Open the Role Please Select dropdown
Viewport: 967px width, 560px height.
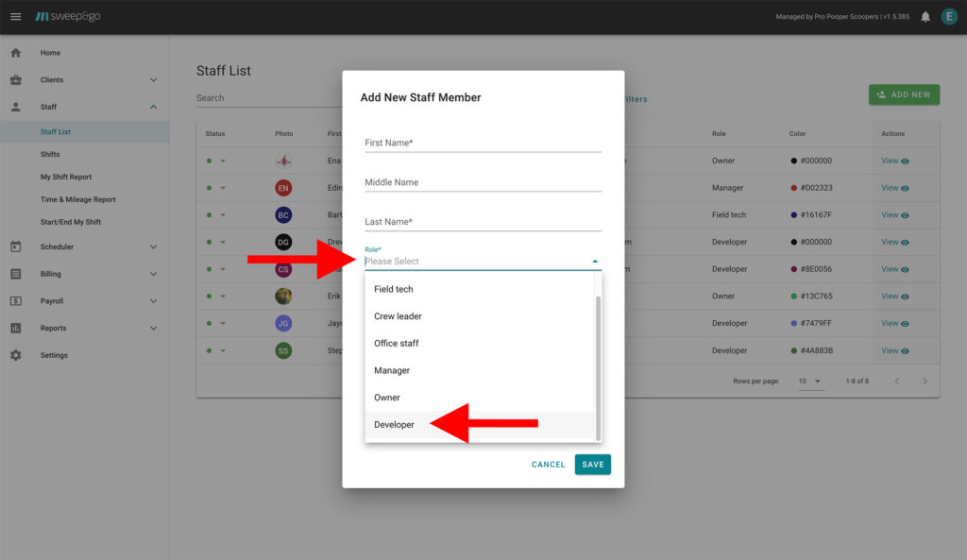pyautogui.click(x=482, y=262)
